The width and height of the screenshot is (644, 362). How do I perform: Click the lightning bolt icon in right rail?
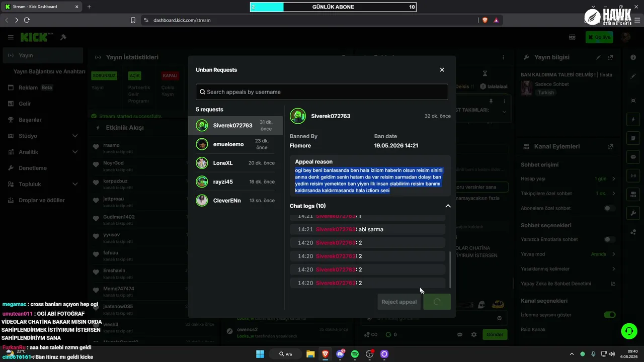tap(633, 120)
